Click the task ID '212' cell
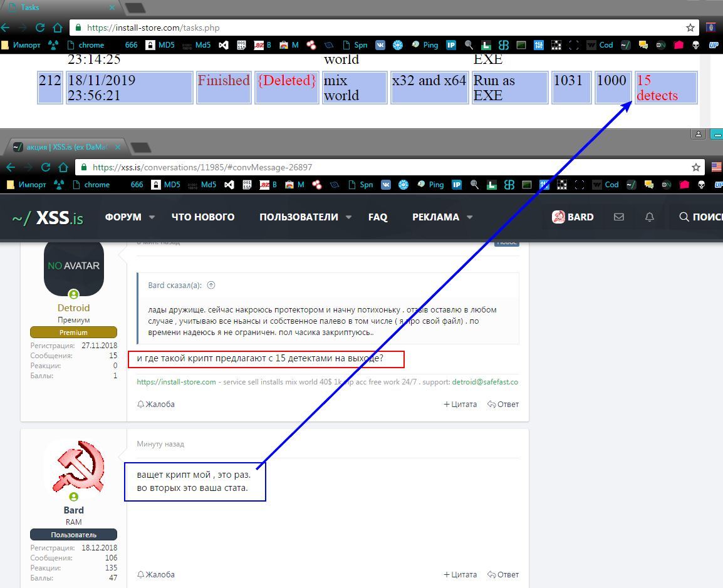 click(49, 88)
